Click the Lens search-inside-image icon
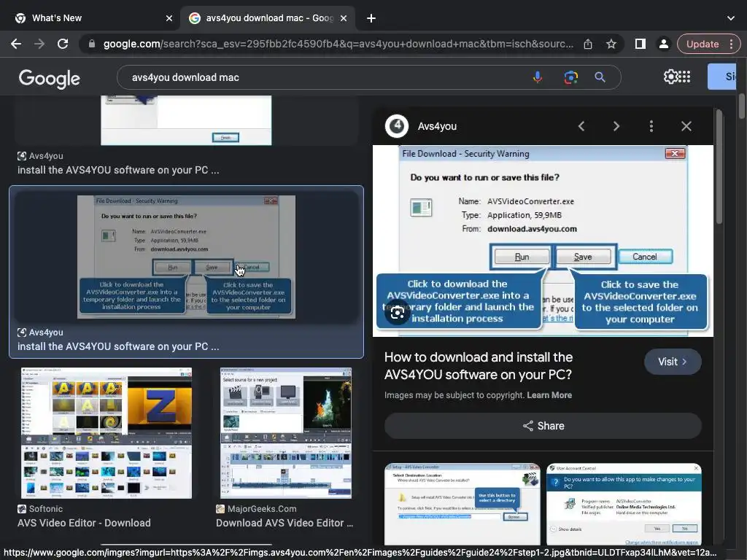 click(x=398, y=313)
